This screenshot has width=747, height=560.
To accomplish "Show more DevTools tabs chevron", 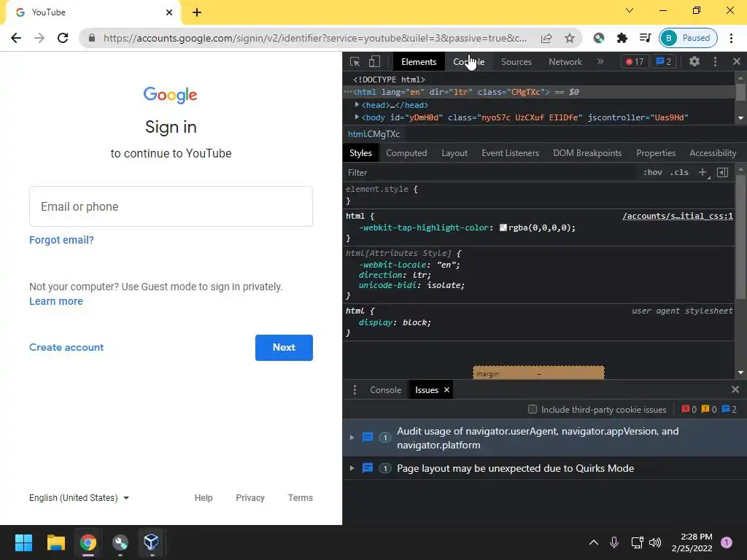I will [x=600, y=61].
